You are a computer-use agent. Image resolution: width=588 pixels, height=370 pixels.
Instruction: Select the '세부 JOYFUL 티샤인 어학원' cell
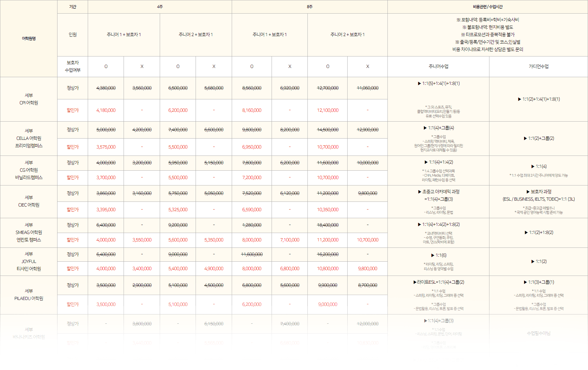(29, 261)
